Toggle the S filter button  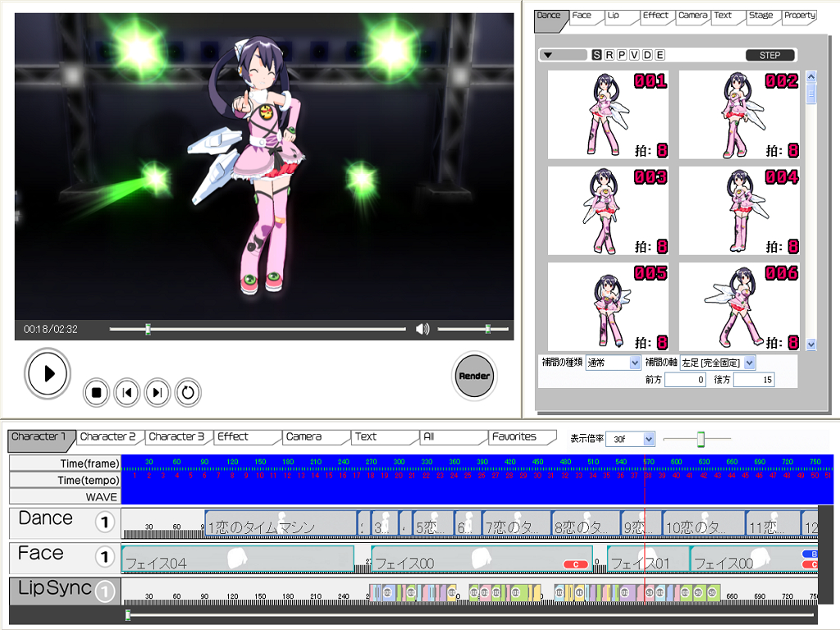[596, 55]
